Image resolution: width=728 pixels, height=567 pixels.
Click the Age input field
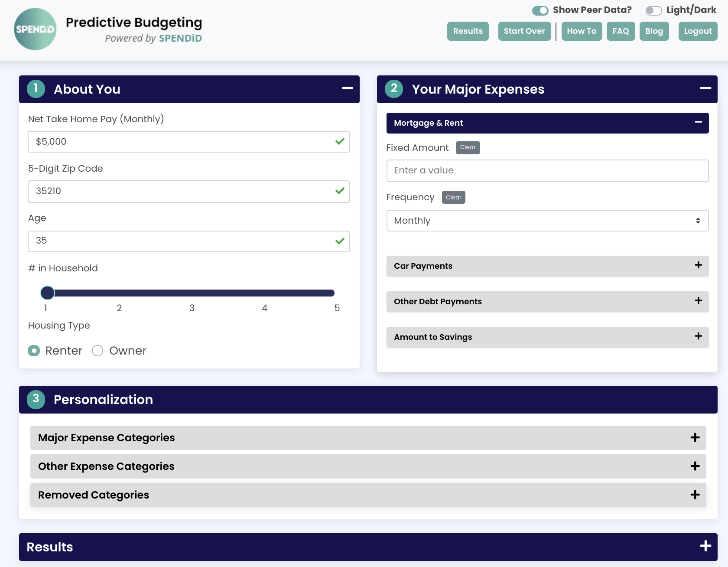pos(189,241)
